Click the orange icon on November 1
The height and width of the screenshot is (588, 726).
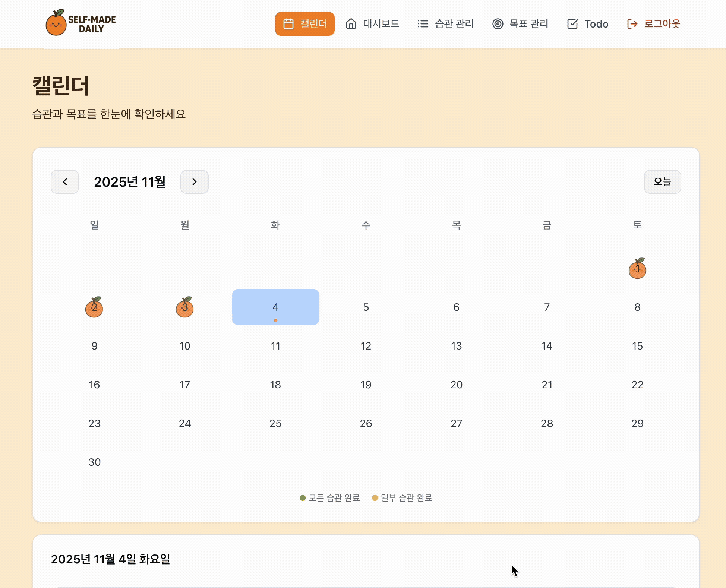637,269
